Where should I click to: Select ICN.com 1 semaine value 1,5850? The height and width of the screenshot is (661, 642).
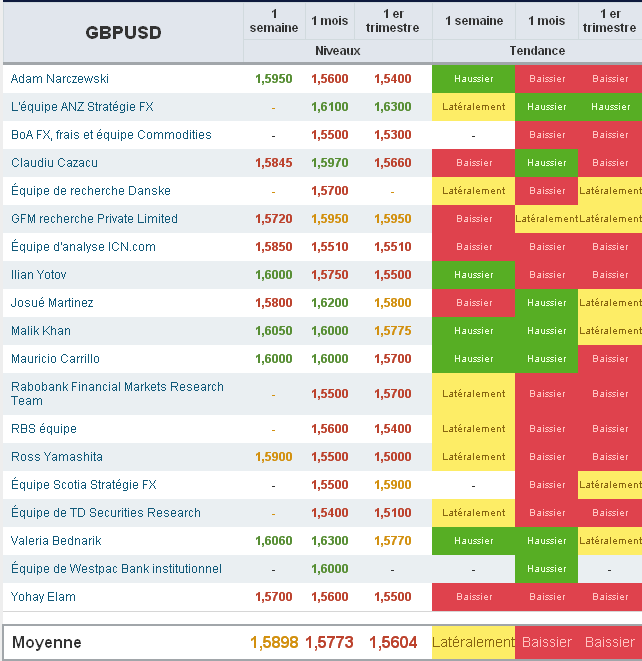click(x=274, y=247)
